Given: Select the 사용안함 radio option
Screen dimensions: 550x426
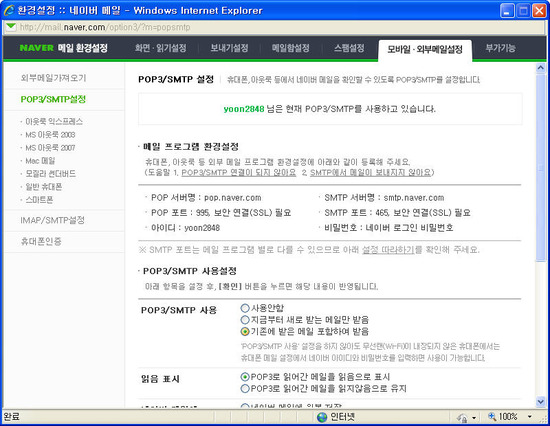Looking at the screenshot, I should tap(245, 308).
